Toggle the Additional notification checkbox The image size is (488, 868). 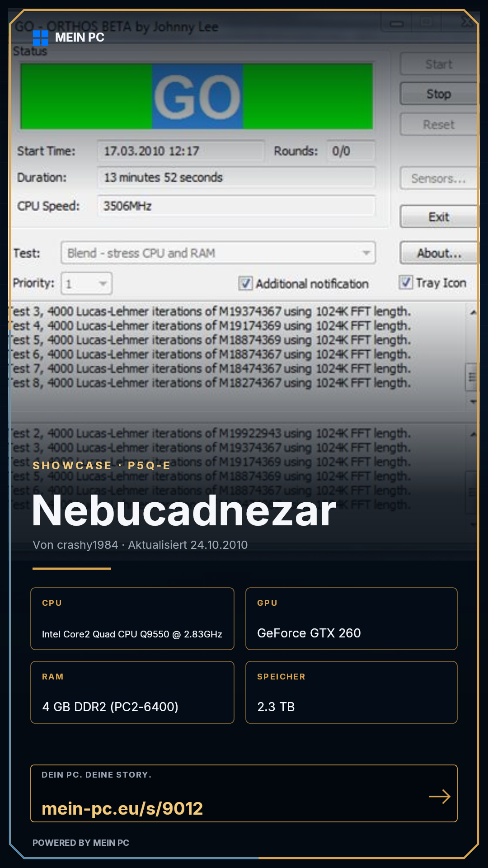coord(245,283)
